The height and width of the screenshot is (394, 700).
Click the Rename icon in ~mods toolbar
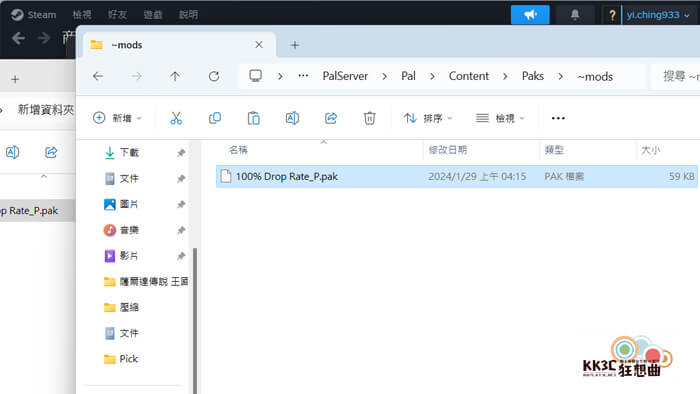coord(292,118)
